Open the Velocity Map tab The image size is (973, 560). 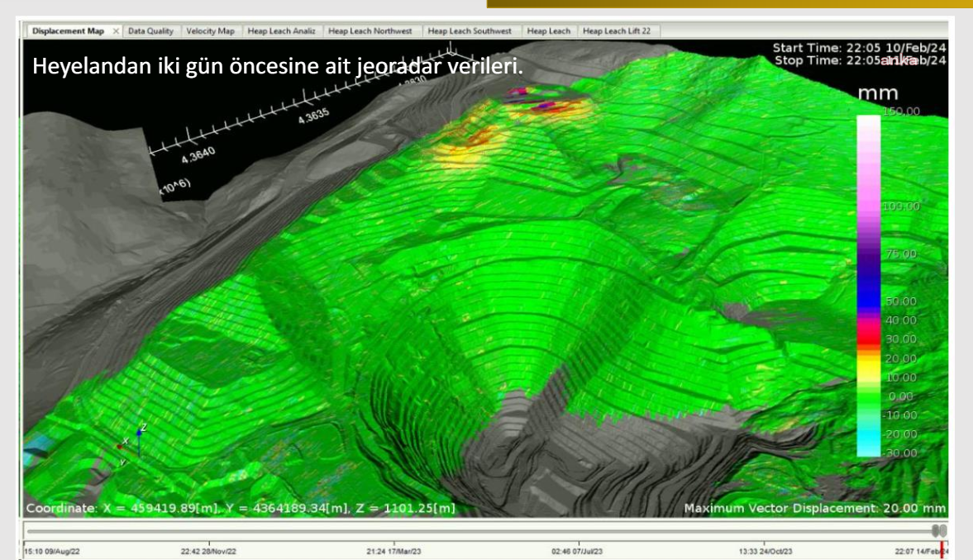pyautogui.click(x=211, y=31)
